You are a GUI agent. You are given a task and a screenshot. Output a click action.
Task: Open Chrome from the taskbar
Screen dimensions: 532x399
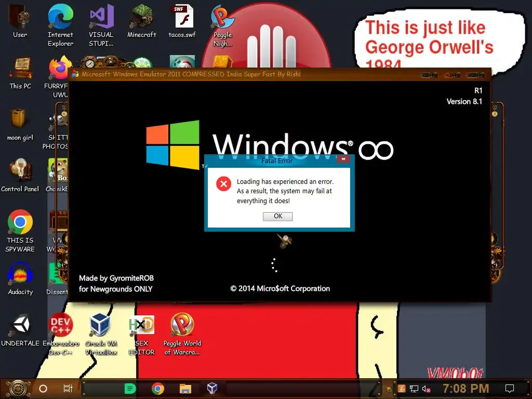(x=158, y=389)
